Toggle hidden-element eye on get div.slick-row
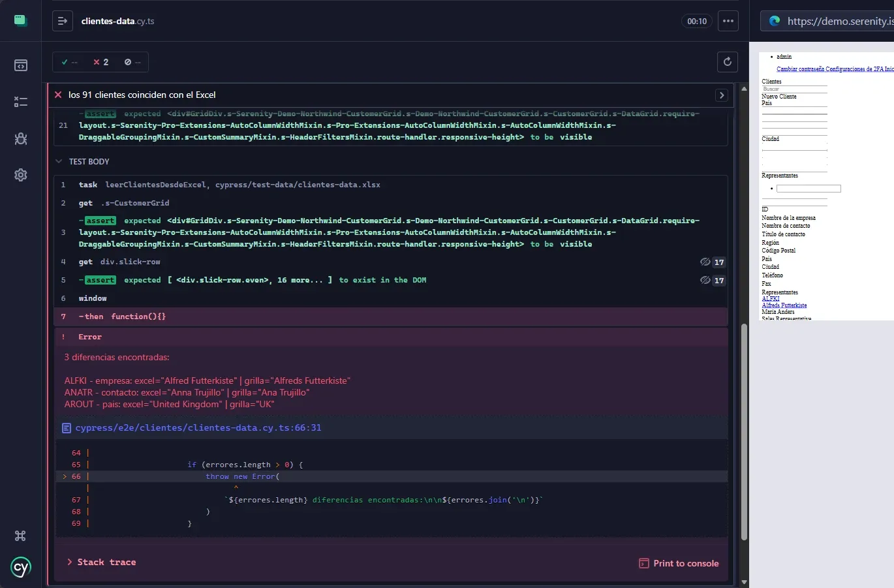The height and width of the screenshot is (588, 894). tap(705, 262)
